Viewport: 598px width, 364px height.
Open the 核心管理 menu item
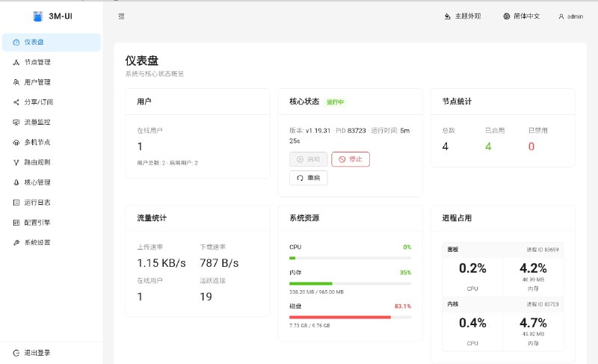click(52, 182)
